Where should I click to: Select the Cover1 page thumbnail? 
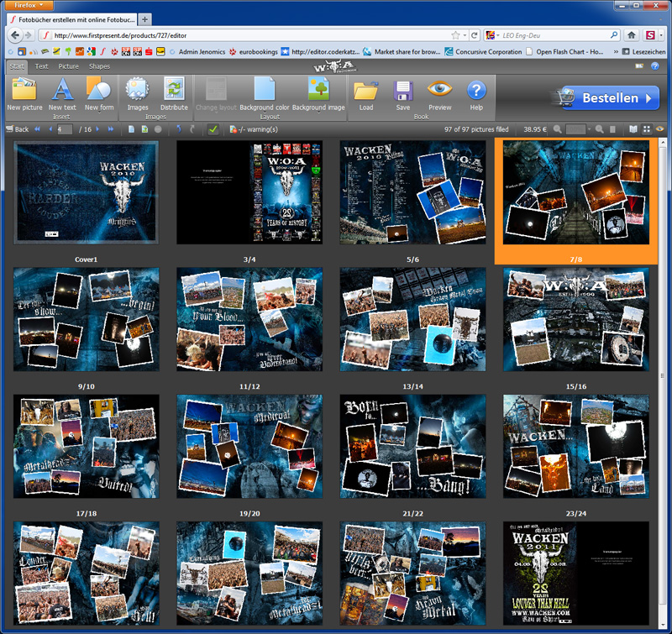pos(87,192)
